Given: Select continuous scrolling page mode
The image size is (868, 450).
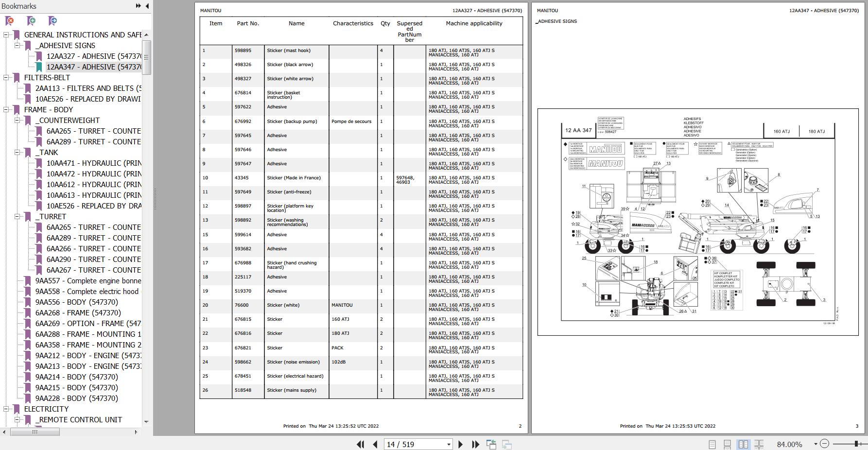Looking at the screenshot, I should click(727, 444).
